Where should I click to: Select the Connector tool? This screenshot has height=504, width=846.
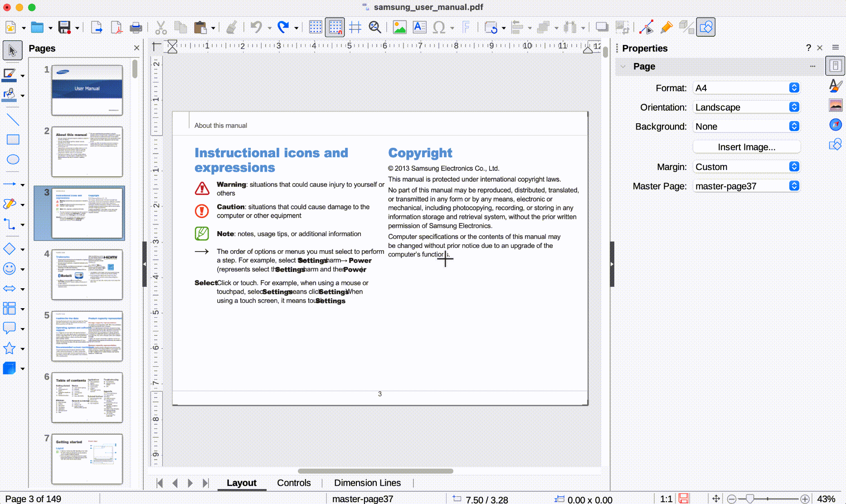(10, 224)
